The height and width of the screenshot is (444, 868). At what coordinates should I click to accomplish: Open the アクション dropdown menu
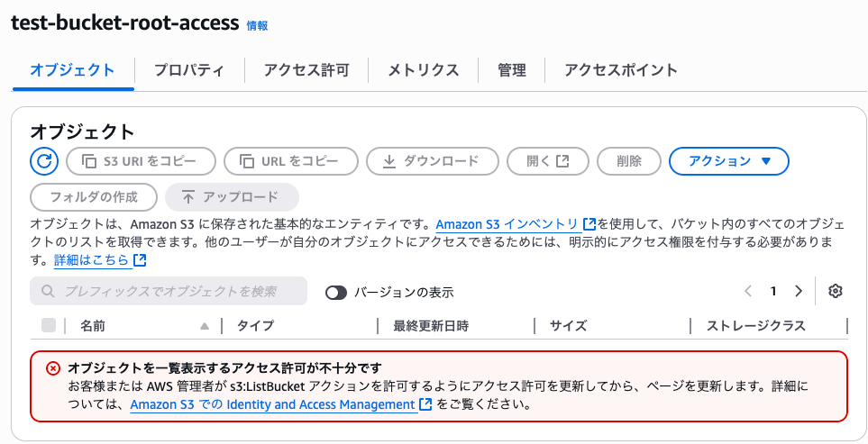729,161
